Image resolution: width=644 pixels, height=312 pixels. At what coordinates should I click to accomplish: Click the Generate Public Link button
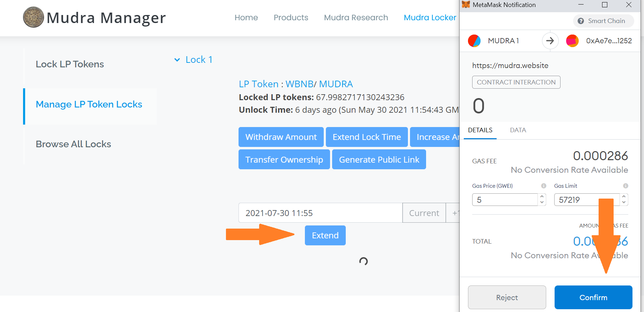379,159
